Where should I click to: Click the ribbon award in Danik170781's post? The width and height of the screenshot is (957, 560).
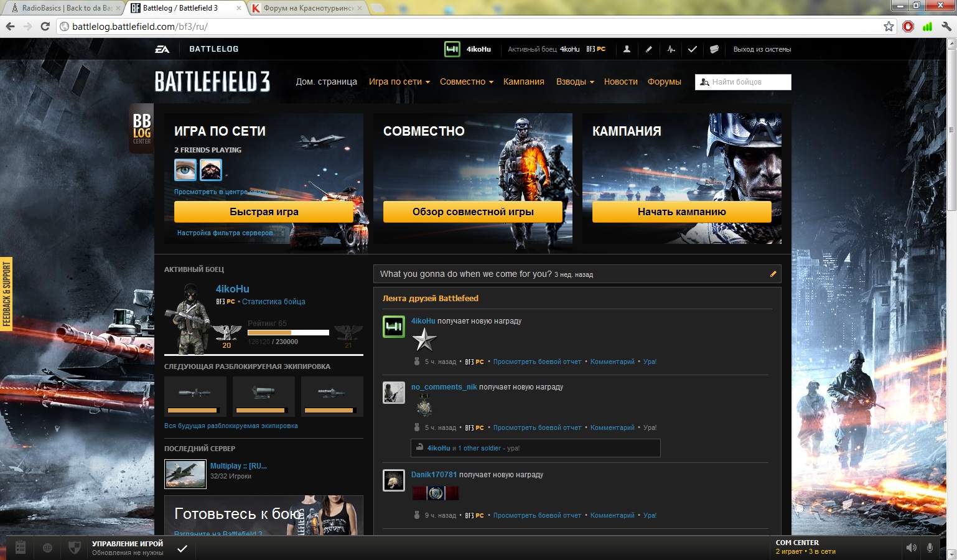[x=436, y=493]
